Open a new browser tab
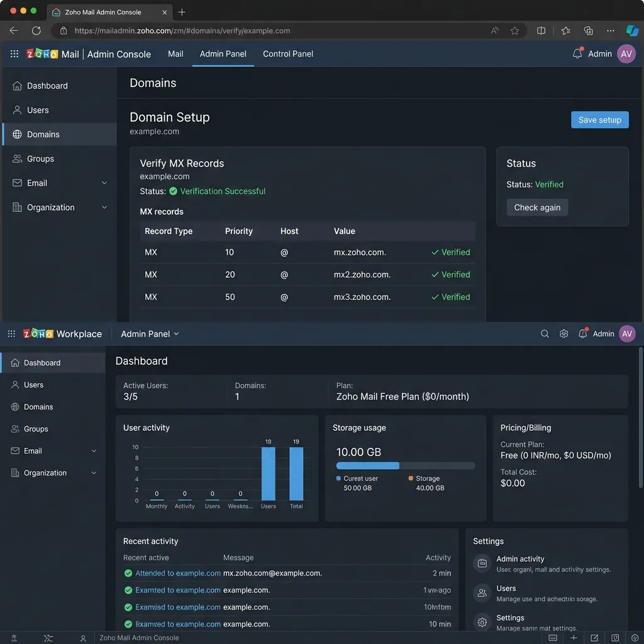Viewport: 644px width, 644px height. pos(182,13)
